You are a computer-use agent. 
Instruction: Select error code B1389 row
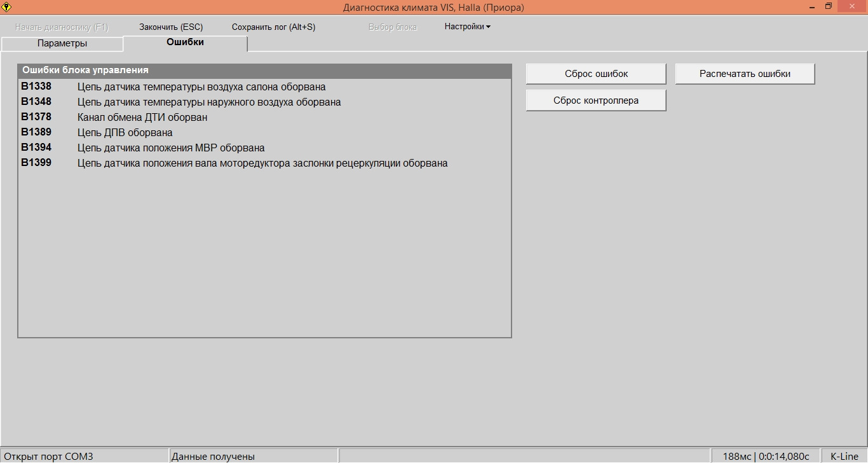pos(264,132)
